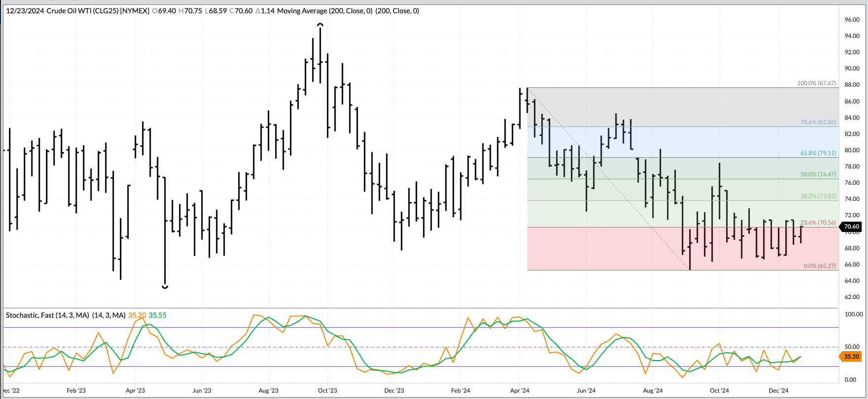Click the Apr '24 date on time axis
This screenshot has height=399, width=868.
pyautogui.click(x=520, y=391)
